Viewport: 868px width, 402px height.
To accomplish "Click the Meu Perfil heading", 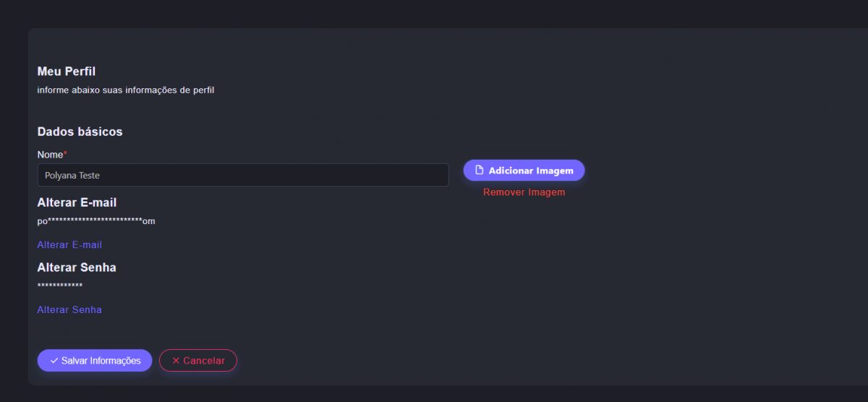I will pyautogui.click(x=67, y=72).
